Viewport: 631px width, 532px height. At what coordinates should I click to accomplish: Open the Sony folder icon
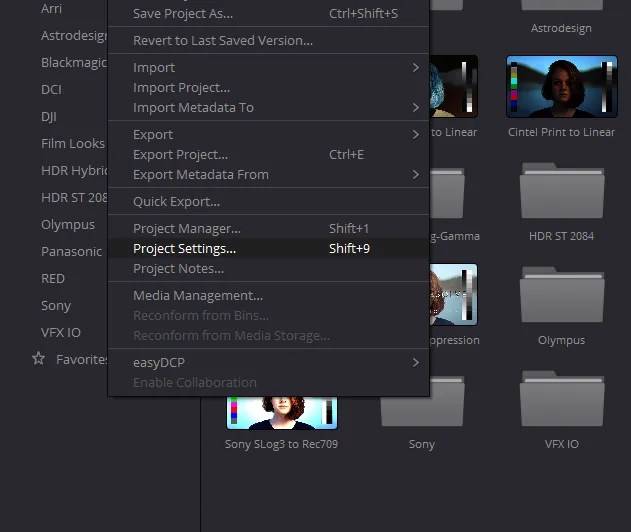[422, 401]
